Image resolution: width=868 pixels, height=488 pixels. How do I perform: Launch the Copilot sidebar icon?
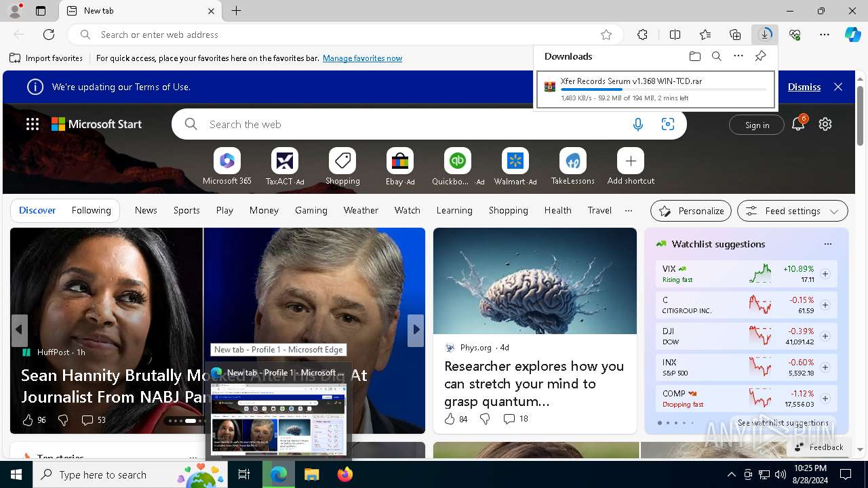852,35
